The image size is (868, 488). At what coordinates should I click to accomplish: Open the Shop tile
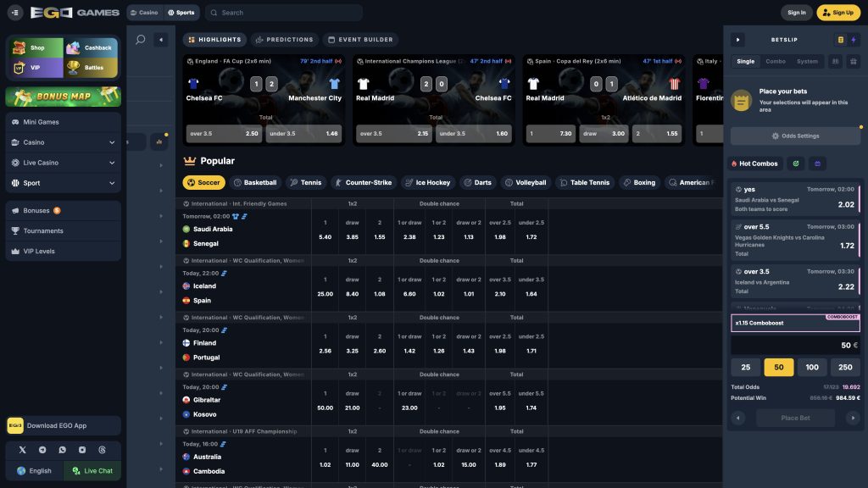[x=36, y=47]
